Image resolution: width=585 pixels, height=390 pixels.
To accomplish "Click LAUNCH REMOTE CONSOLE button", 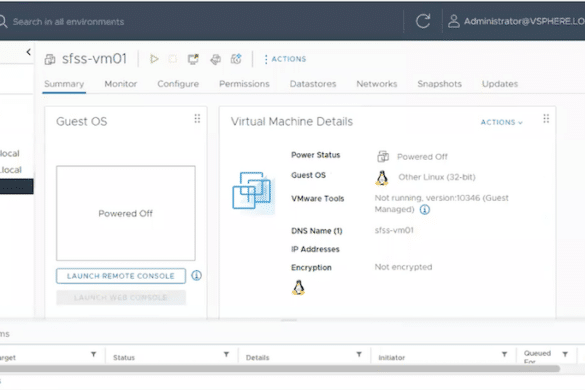I will click(121, 276).
